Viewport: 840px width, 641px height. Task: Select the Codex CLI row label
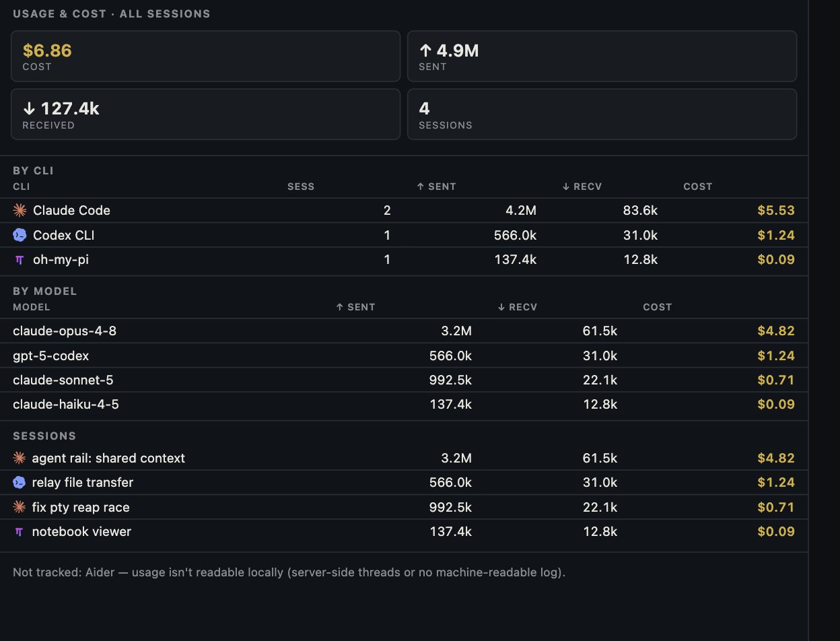(63, 235)
